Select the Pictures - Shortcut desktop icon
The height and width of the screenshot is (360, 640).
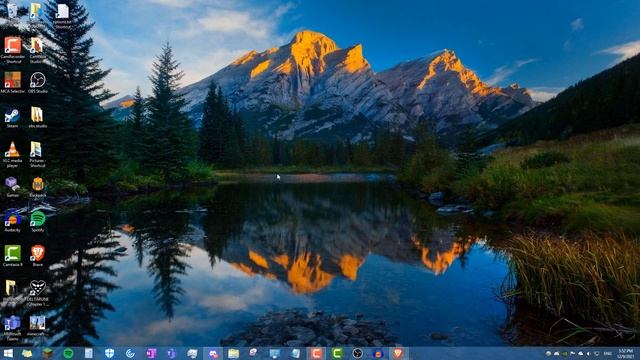[x=37, y=154]
